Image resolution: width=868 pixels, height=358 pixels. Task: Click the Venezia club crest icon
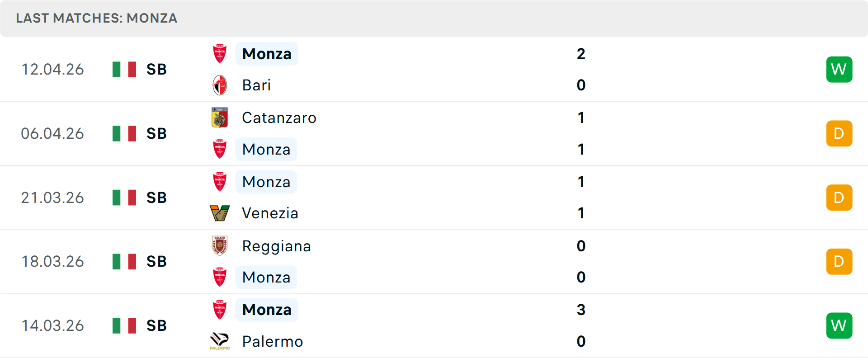(x=220, y=213)
